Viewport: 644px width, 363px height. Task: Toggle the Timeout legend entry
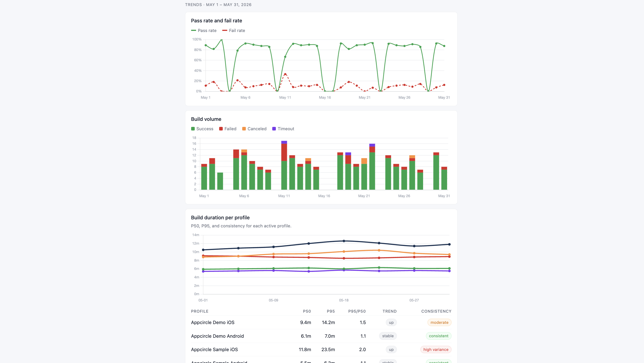(283, 129)
